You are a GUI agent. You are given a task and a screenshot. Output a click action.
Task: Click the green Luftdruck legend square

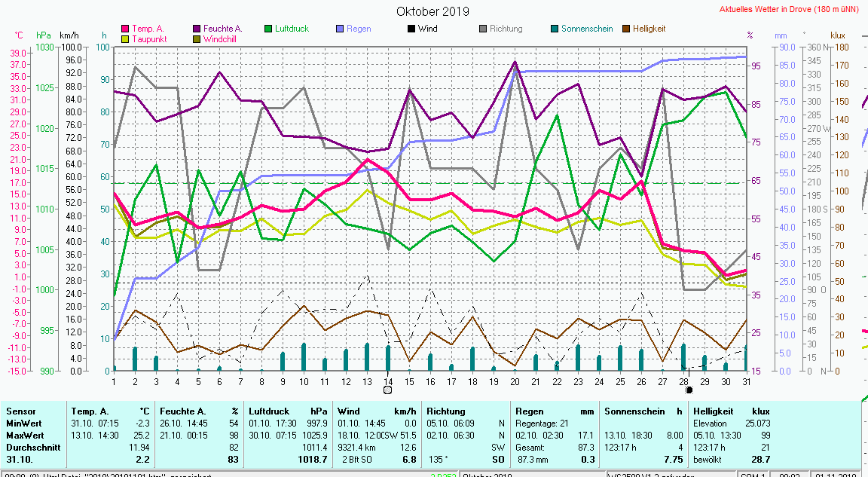(x=268, y=29)
